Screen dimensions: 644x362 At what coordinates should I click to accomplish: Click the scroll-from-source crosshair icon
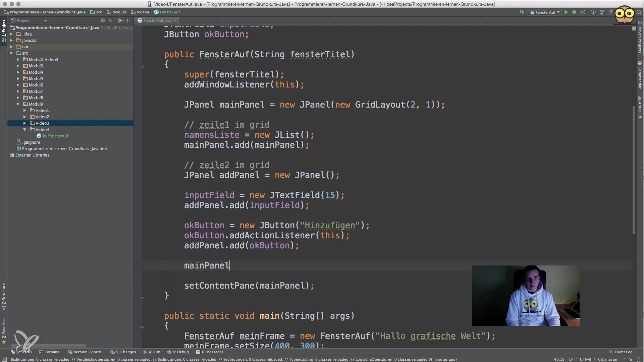(x=103, y=20)
